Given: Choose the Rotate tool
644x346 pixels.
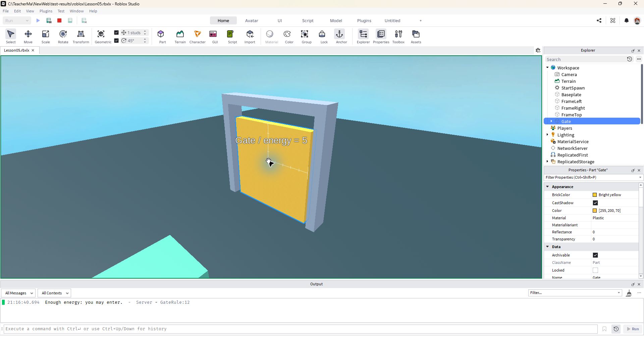Looking at the screenshot, I should [63, 37].
